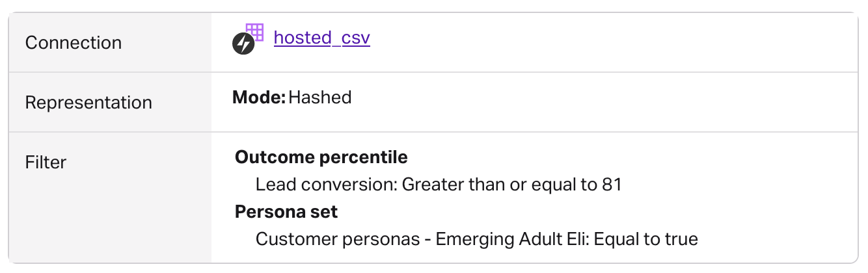Click the purple grid table icon
Image resolution: width=868 pixels, height=273 pixels.
254,32
